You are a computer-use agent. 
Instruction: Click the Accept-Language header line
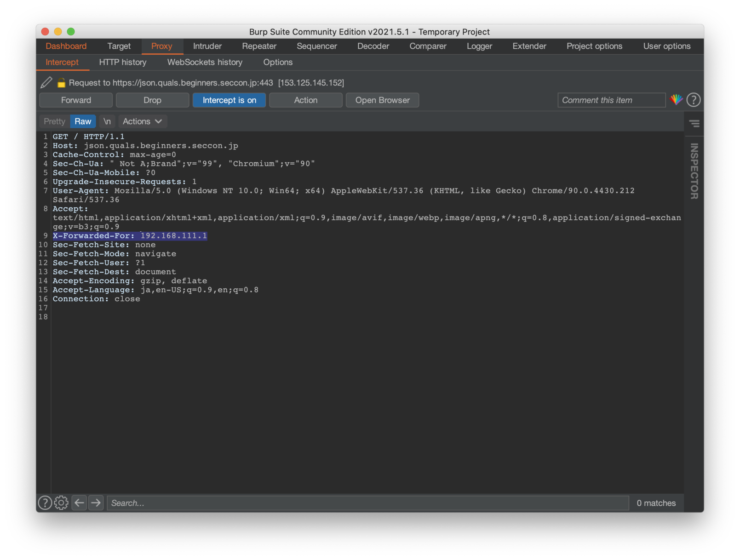[155, 290]
